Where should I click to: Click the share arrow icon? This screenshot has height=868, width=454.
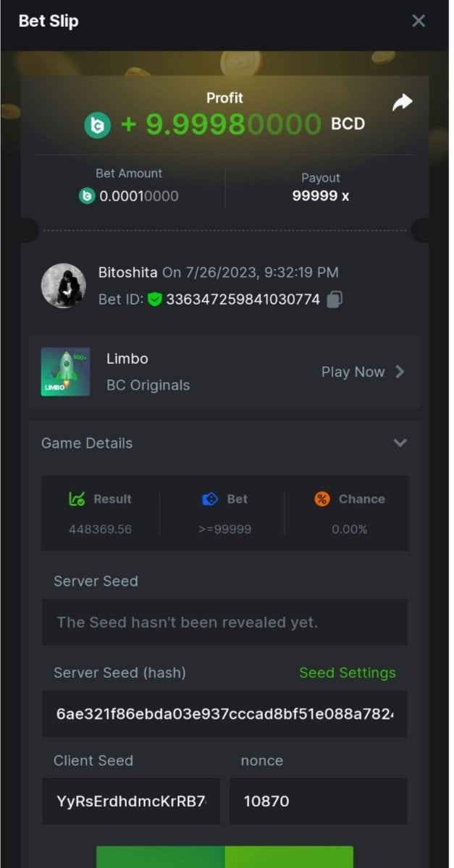tap(402, 103)
